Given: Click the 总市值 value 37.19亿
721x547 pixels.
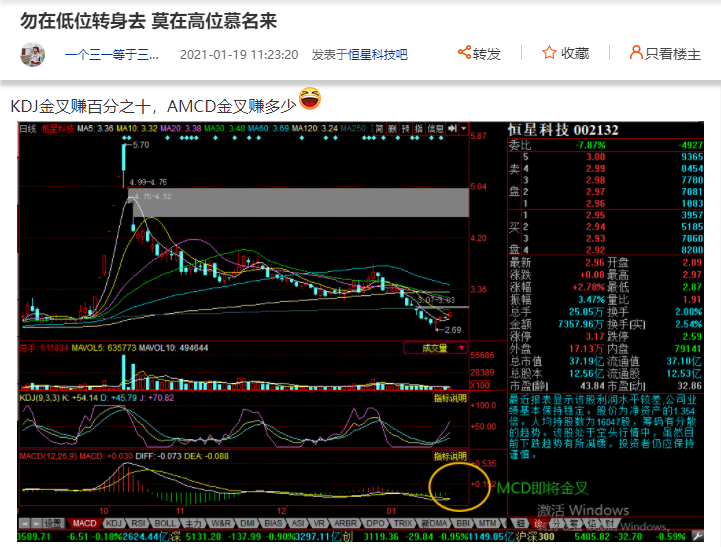Looking at the screenshot, I should tap(586, 361).
